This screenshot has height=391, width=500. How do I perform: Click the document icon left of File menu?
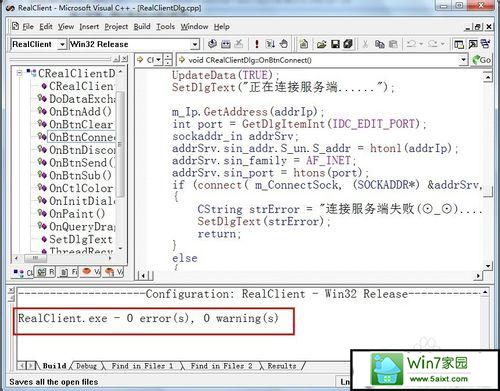pyautogui.click(x=15, y=26)
